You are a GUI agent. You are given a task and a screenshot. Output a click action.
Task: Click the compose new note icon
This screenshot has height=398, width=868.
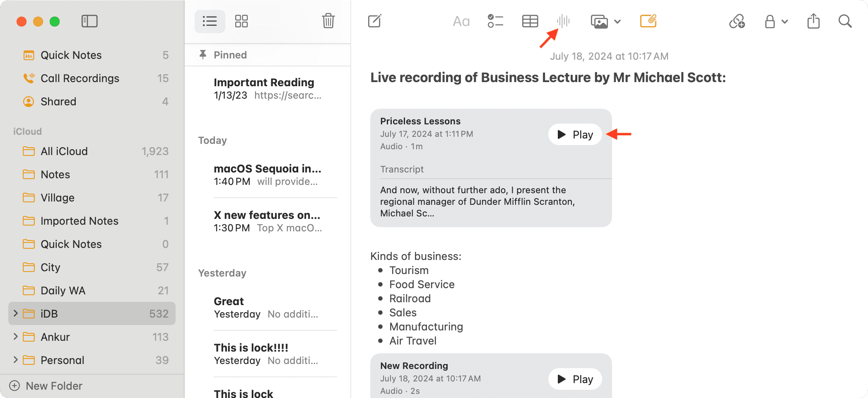coord(374,21)
